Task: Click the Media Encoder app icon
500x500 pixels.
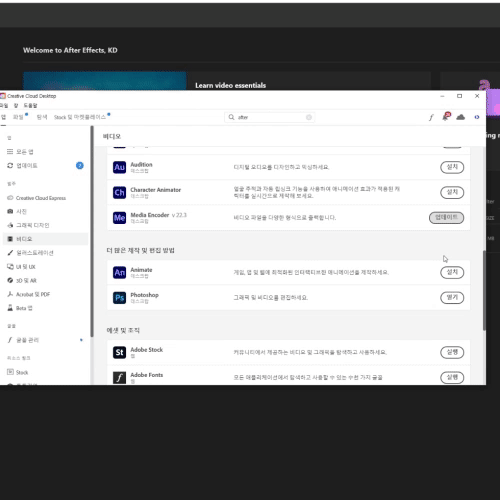Action: coord(119,218)
